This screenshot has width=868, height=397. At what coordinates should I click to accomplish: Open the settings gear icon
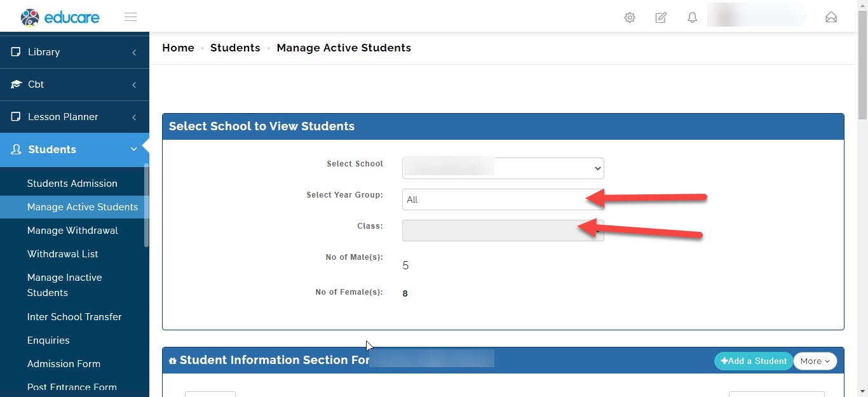tap(630, 18)
